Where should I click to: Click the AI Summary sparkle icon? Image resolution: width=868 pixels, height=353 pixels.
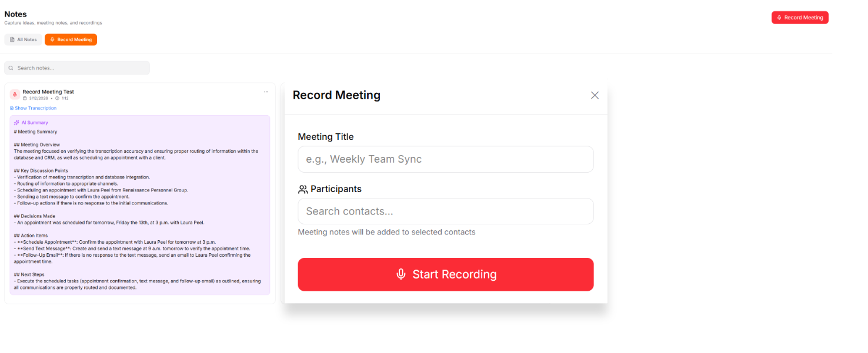click(x=16, y=123)
